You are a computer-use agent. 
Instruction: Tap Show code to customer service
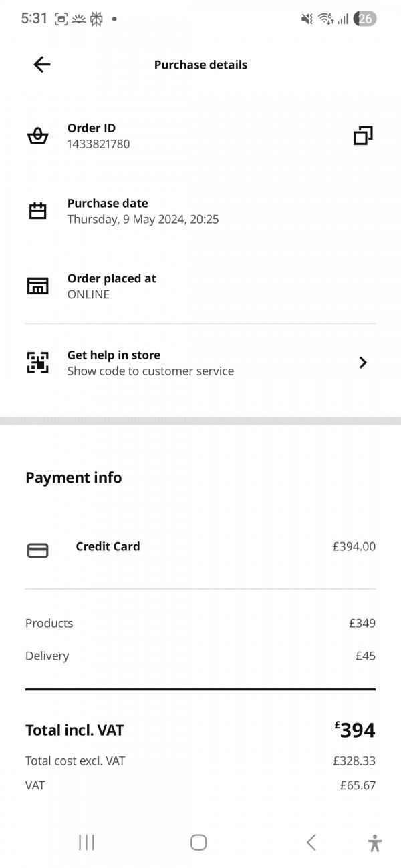(150, 371)
